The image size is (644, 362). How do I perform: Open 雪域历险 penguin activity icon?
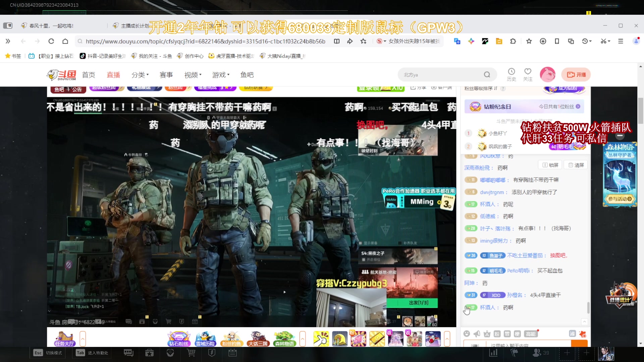(x=205, y=339)
